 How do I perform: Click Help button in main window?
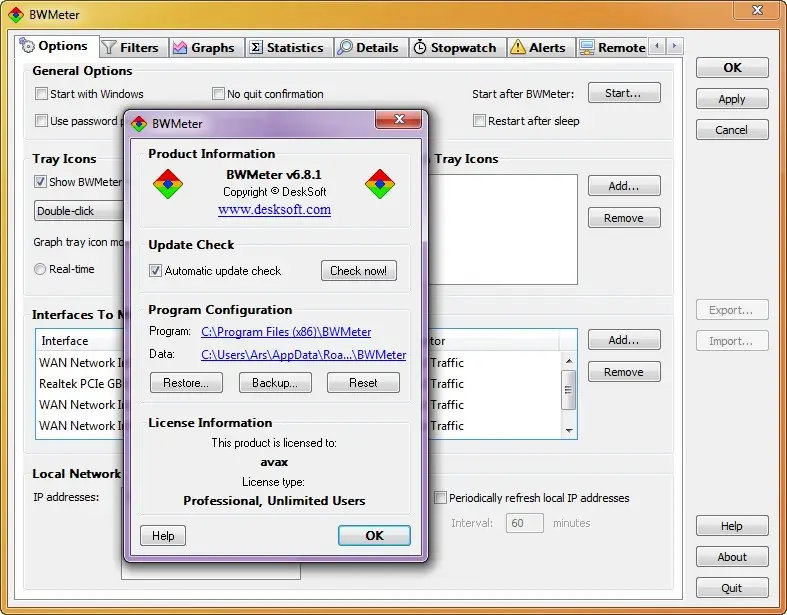[x=732, y=526]
